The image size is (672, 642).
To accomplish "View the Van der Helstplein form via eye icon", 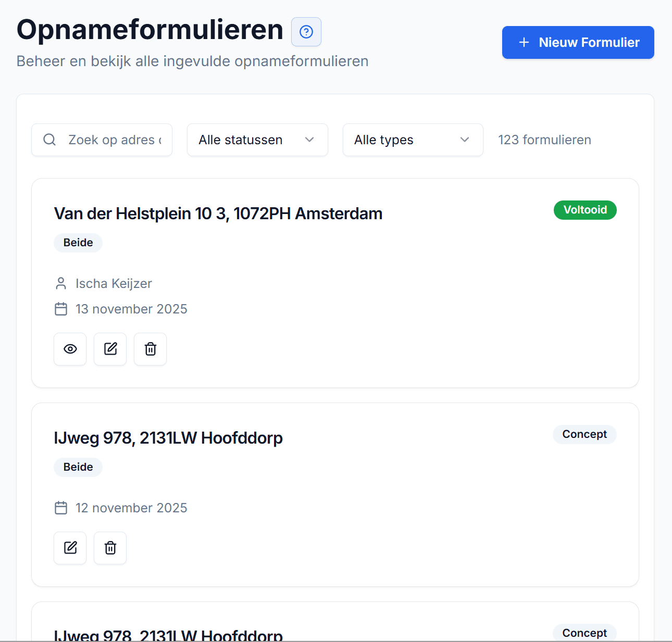I will [70, 349].
